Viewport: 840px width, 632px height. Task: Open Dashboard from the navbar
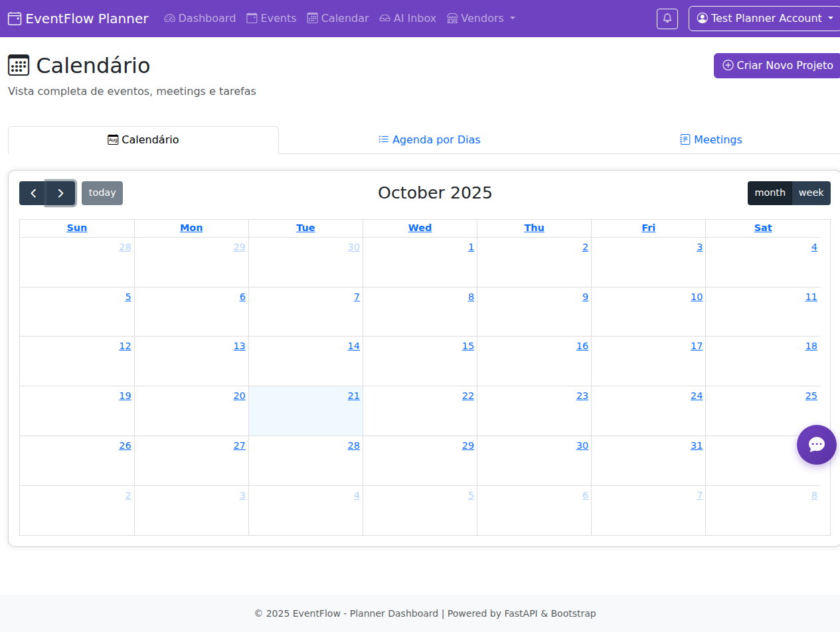(200, 19)
